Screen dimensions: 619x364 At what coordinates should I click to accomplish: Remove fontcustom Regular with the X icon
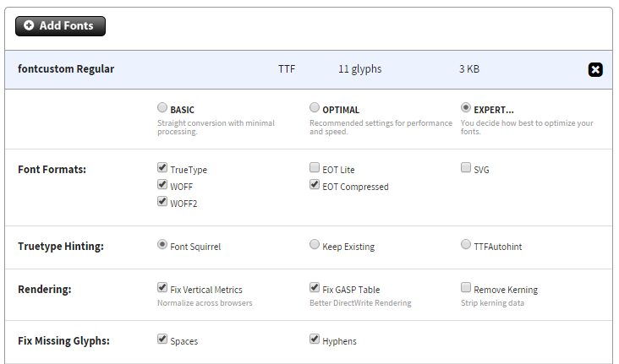pyautogui.click(x=595, y=70)
